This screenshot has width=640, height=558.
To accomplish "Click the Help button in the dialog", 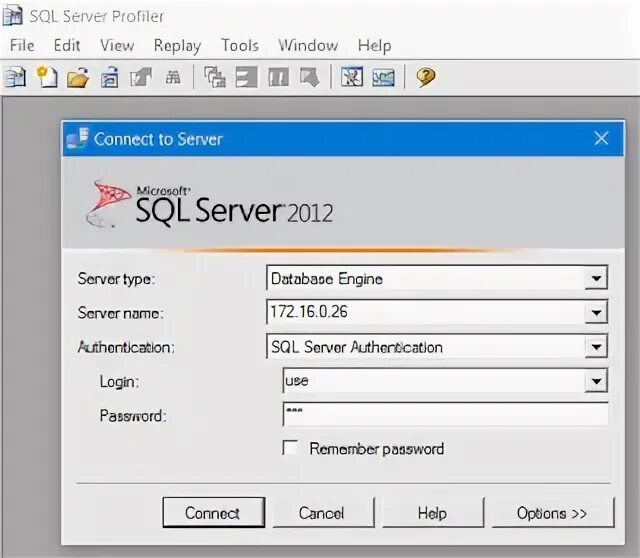I will [x=433, y=513].
